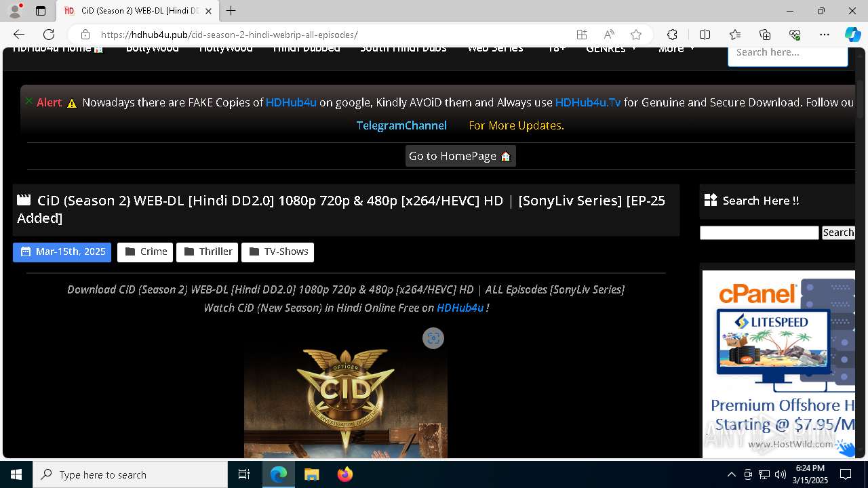Open the tab actions menu icon
868x488 pixels.
tap(41, 11)
